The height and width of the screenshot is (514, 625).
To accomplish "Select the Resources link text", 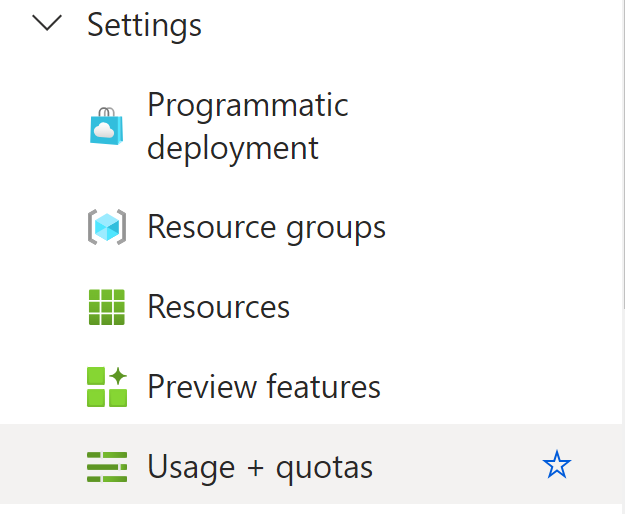I will pyautogui.click(x=218, y=307).
